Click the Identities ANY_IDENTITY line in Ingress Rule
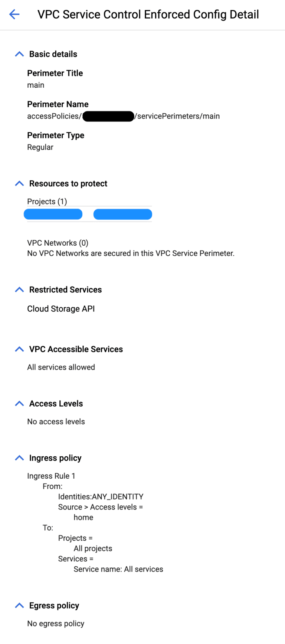285x644 pixels. click(101, 496)
